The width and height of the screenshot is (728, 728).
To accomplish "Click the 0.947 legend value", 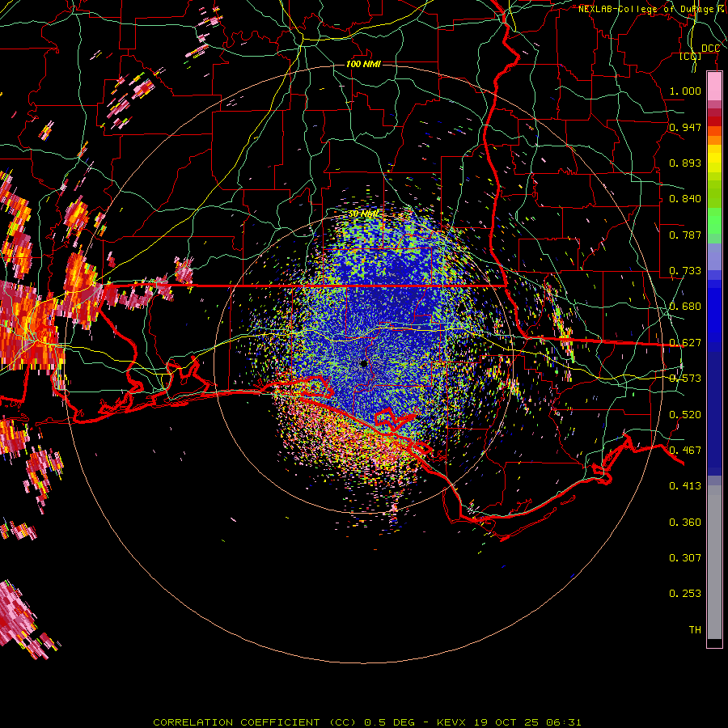I will pos(685,127).
